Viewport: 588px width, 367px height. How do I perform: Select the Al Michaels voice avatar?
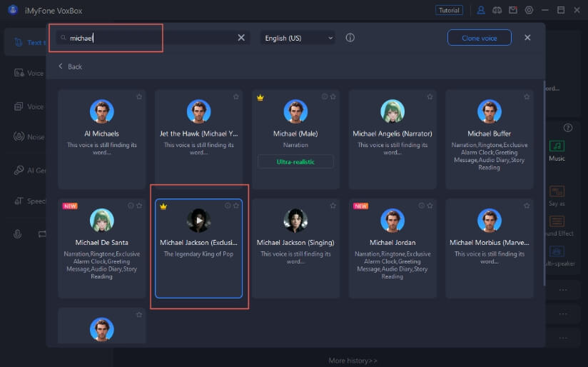(x=101, y=111)
